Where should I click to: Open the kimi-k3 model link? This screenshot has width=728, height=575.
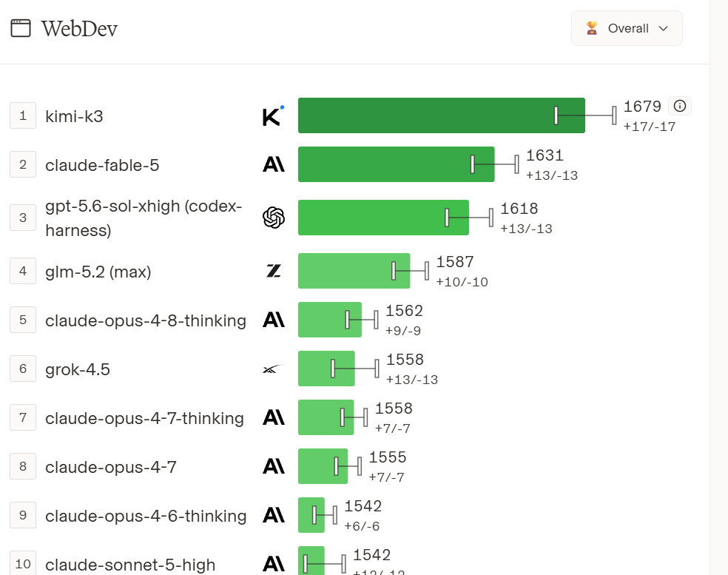[74, 116]
